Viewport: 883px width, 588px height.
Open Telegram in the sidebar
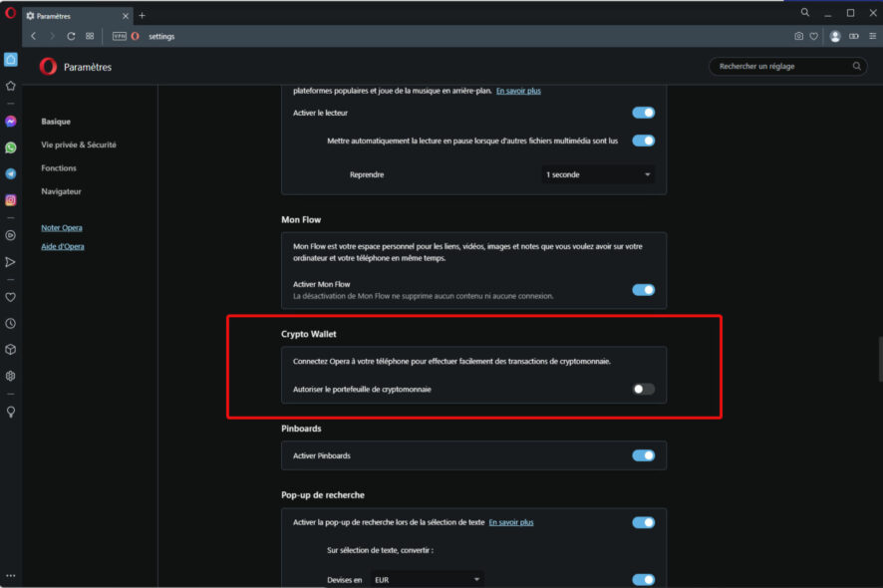(x=11, y=173)
